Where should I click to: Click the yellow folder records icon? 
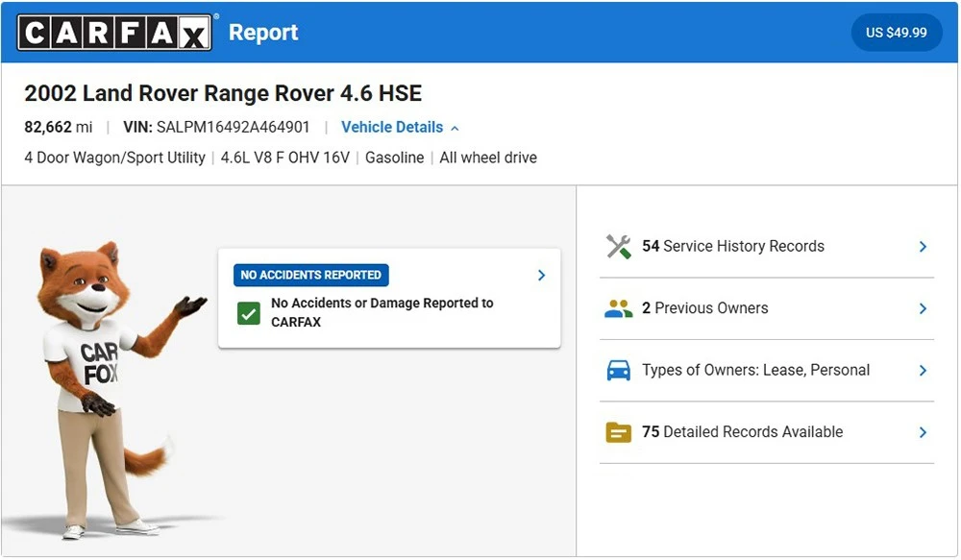coord(618,432)
